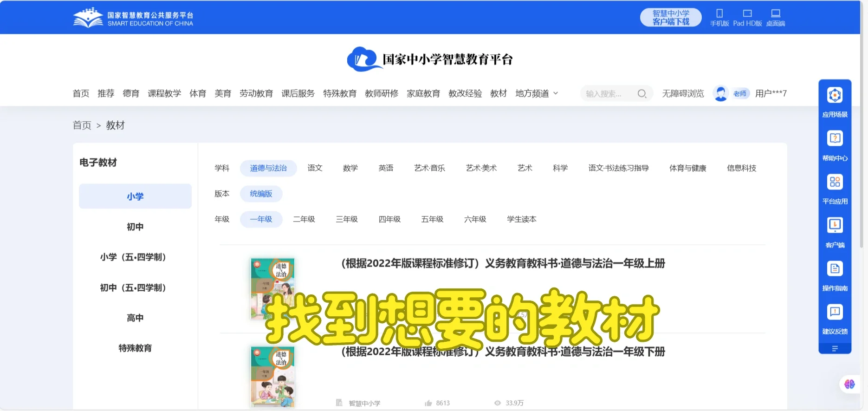The width and height of the screenshot is (868, 411).
Task: Click the 首页 breadcrumb link
Action: pos(82,125)
